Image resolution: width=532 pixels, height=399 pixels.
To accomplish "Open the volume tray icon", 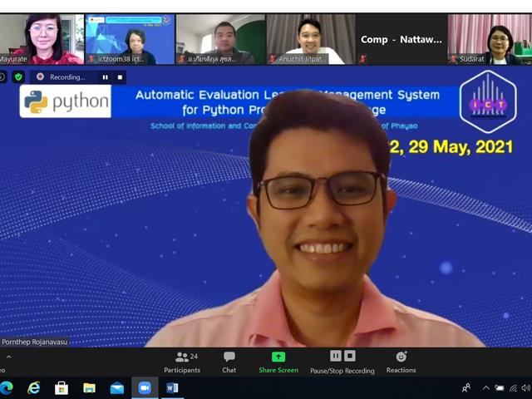I will 526,388.
